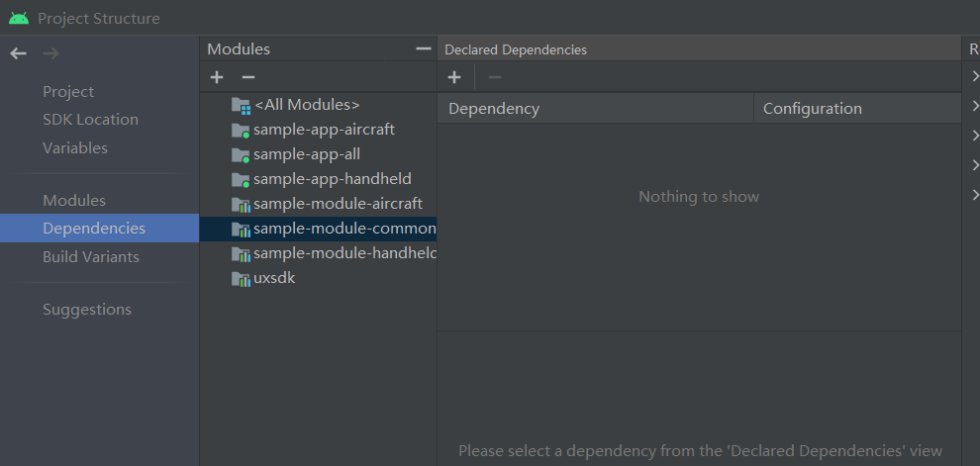Select the sample-module-aircraft module
980x466 pixels.
point(337,203)
